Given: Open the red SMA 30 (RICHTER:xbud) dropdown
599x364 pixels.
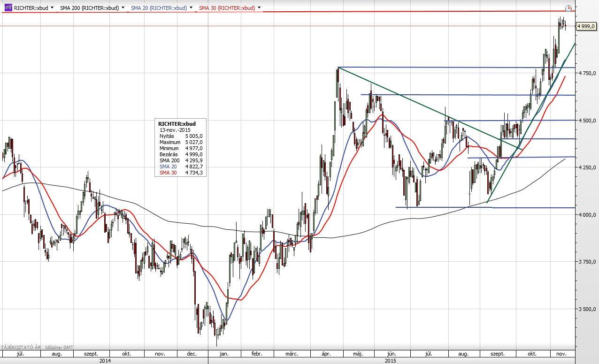Looking at the screenshot, I should pos(259,8).
